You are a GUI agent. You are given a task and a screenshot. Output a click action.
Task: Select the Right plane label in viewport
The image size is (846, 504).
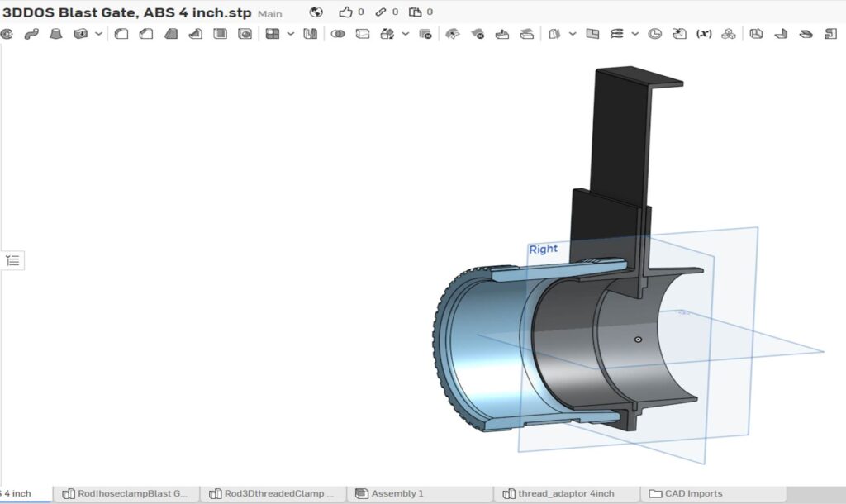point(543,249)
